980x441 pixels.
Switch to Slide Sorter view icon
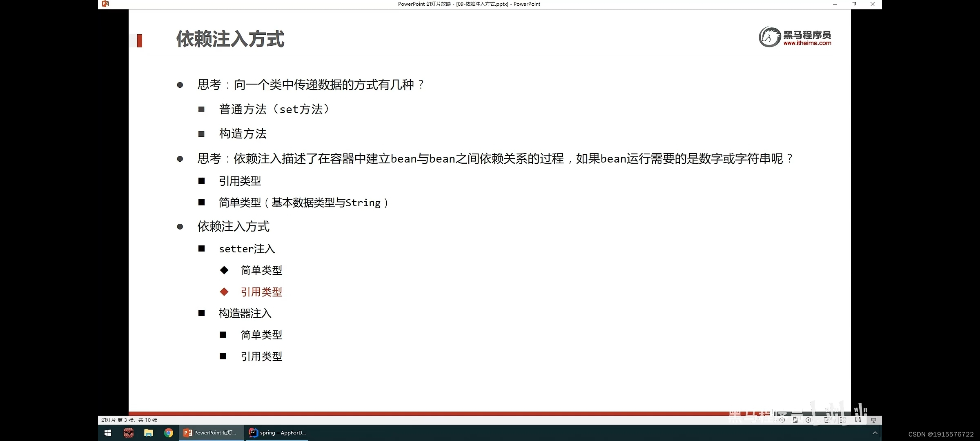tap(843, 420)
